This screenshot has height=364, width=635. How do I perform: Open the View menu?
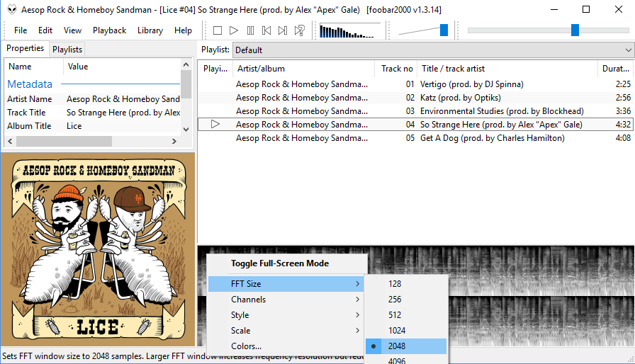[72, 30]
